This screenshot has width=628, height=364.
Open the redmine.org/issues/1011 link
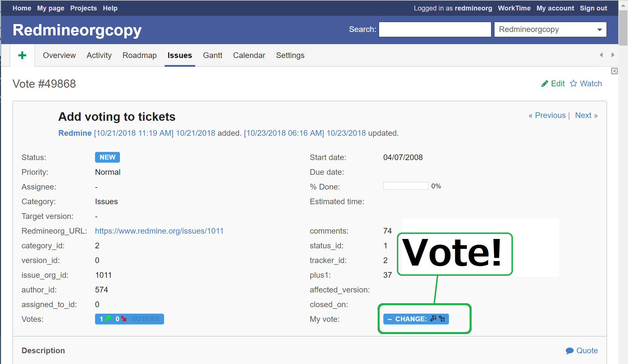coord(159,231)
